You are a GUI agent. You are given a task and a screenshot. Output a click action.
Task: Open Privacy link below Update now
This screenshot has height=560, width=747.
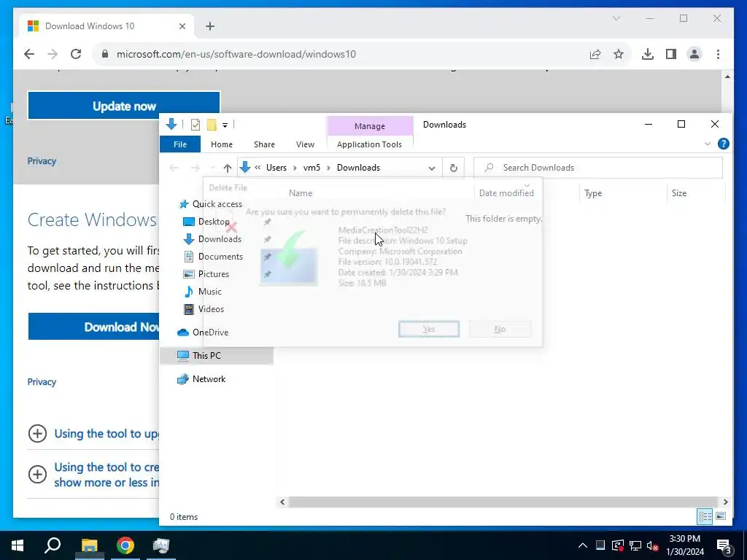[x=42, y=161]
